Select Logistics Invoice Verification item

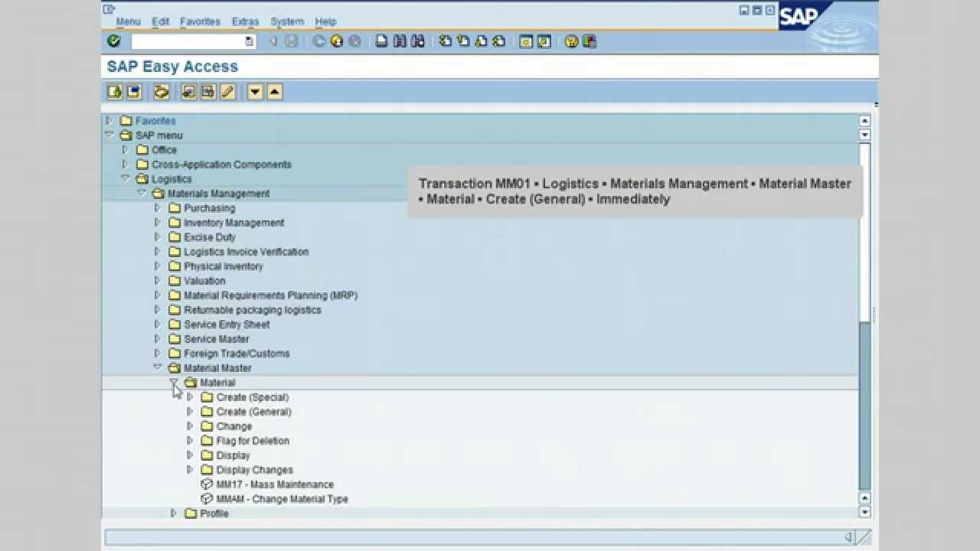coord(247,252)
